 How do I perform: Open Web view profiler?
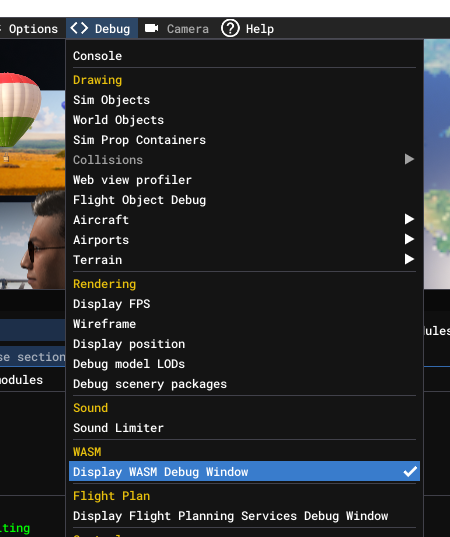(x=244, y=180)
